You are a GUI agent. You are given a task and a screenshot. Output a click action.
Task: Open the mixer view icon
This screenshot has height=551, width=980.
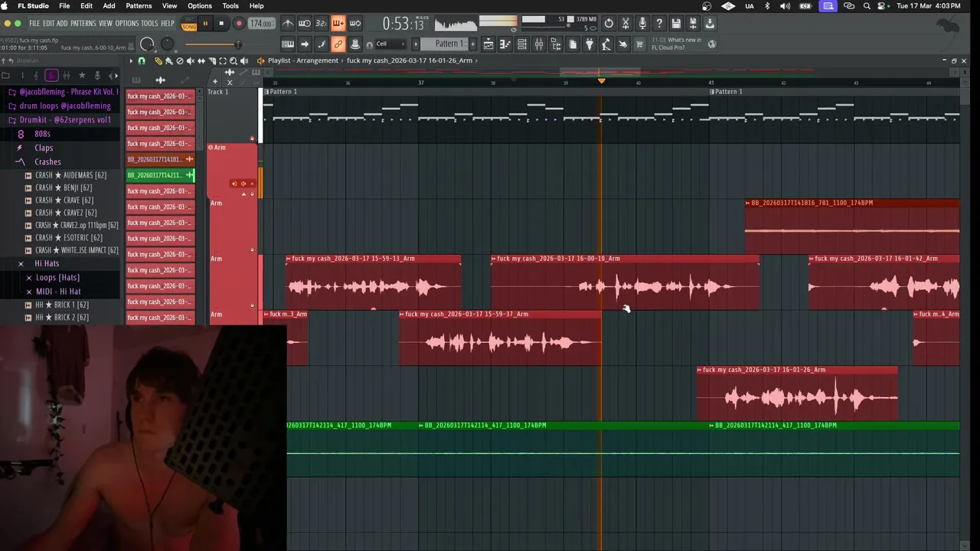pos(539,44)
